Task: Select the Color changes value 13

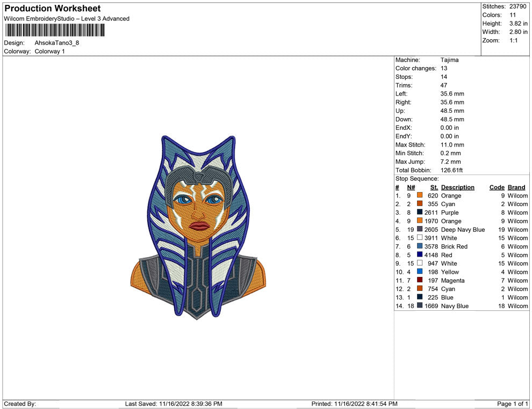Action: [444, 69]
